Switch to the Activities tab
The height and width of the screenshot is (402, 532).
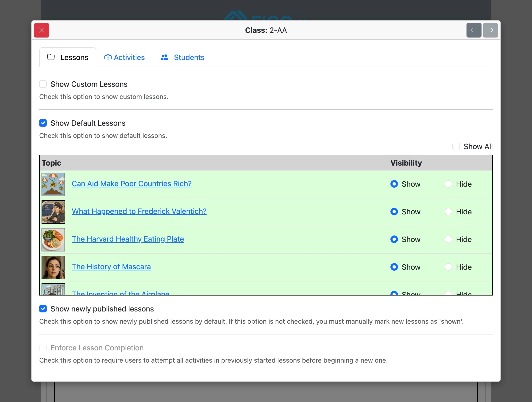pos(124,57)
